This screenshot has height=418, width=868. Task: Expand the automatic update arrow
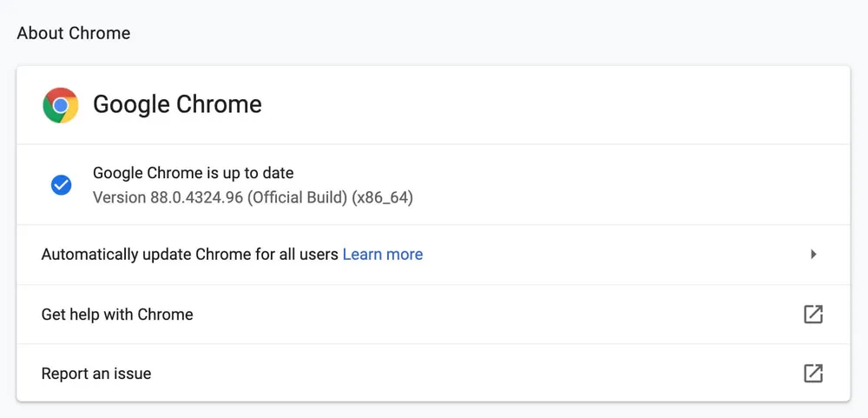click(x=814, y=255)
